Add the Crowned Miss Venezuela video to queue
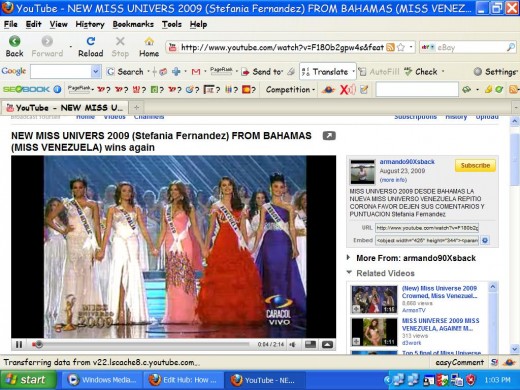520x390 pixels. tap(356, 309)
